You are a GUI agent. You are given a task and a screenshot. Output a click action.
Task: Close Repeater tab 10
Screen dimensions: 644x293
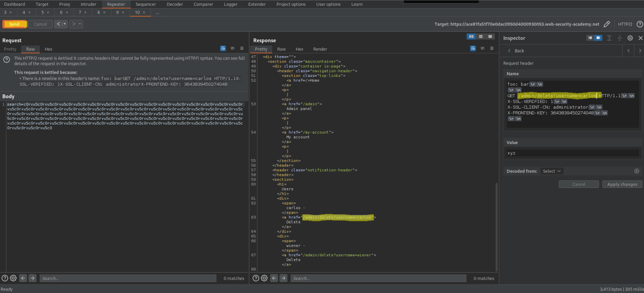click(x=144, y=12)
